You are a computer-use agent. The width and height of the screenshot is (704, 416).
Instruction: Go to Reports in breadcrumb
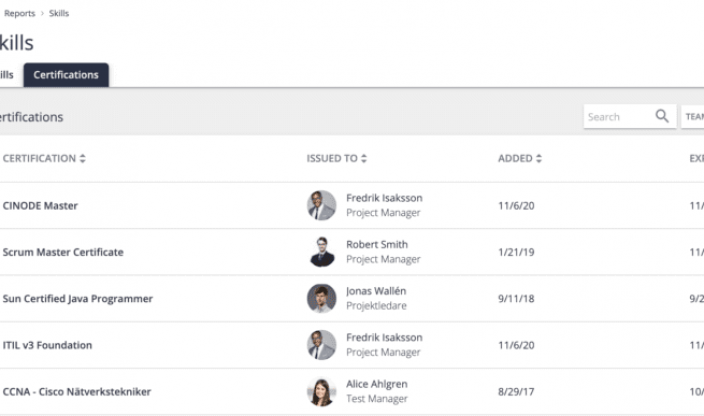(20, 13)
